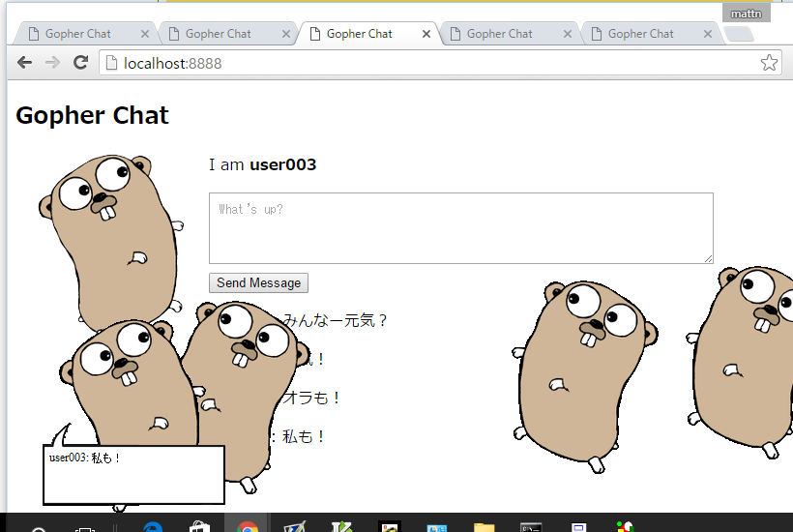
Task: Go back with the browser back arrow
Action: pyautogui.click(x=24, y=63)
